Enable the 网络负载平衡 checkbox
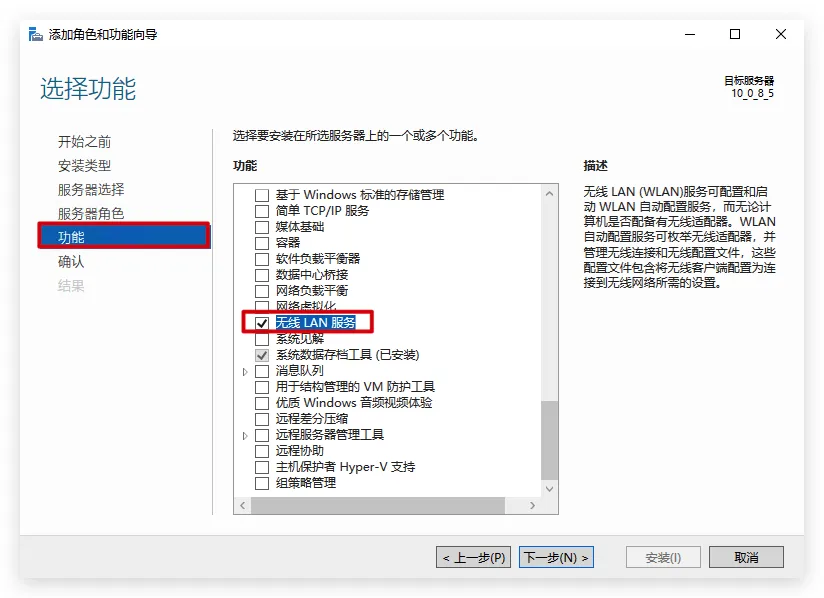The width and height of the screenshot is (824, 598). click(262, 291)
